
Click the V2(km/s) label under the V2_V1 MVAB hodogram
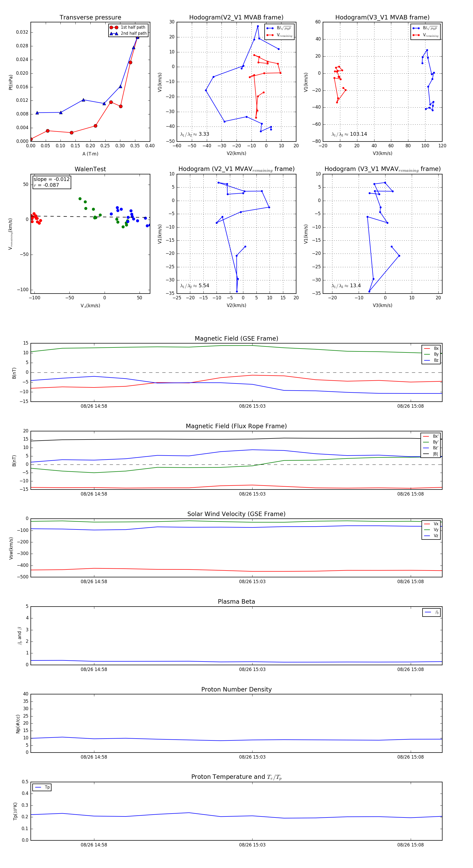(x=236, y=154)
